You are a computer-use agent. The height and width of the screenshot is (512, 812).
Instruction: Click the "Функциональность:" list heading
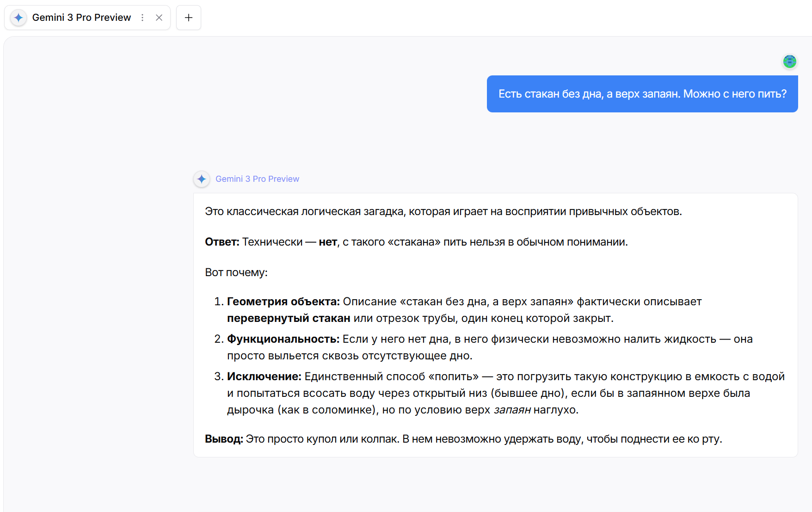point(283,339)
